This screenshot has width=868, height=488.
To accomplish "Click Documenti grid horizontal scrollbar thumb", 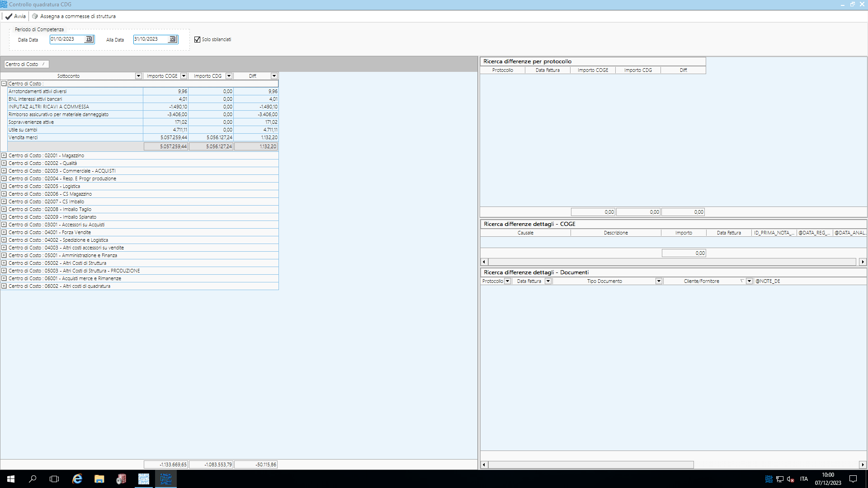I will click(591, 465).
